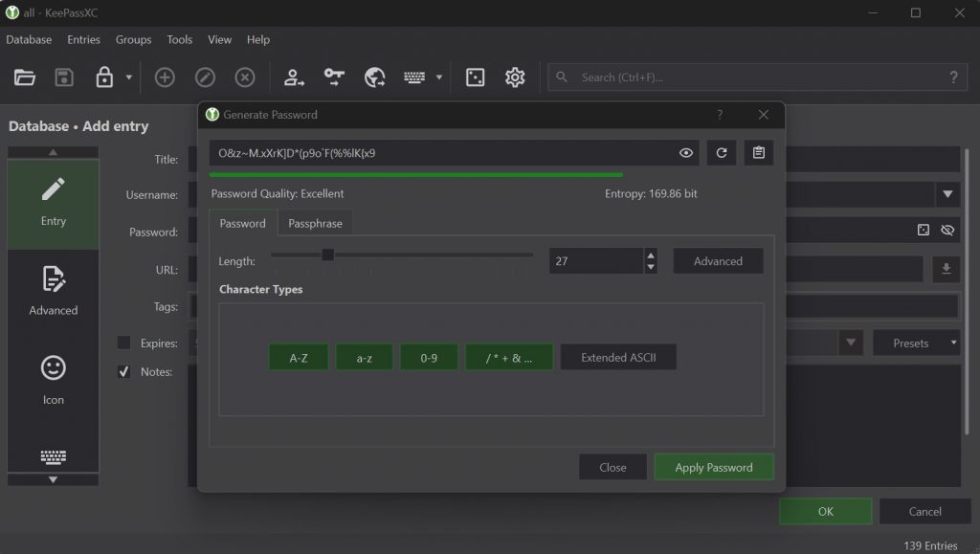Click the password Length slider handle

(x=327, y=255)
